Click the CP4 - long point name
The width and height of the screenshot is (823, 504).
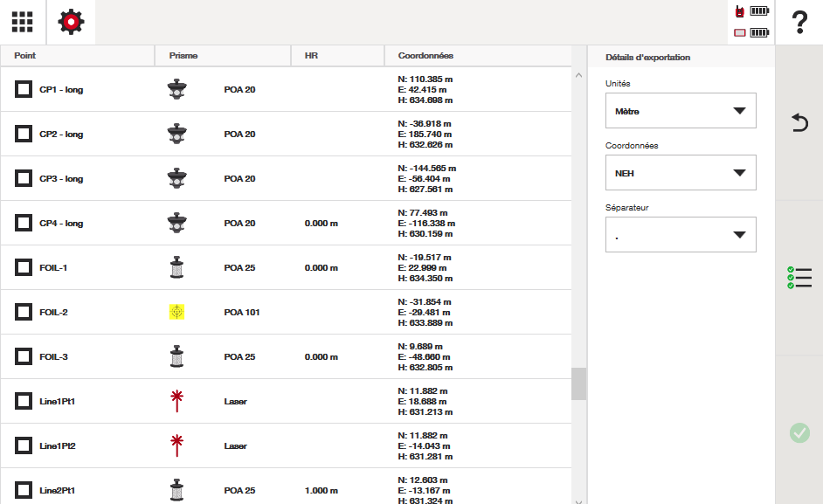pyautogui.click(x=61, y=223)
